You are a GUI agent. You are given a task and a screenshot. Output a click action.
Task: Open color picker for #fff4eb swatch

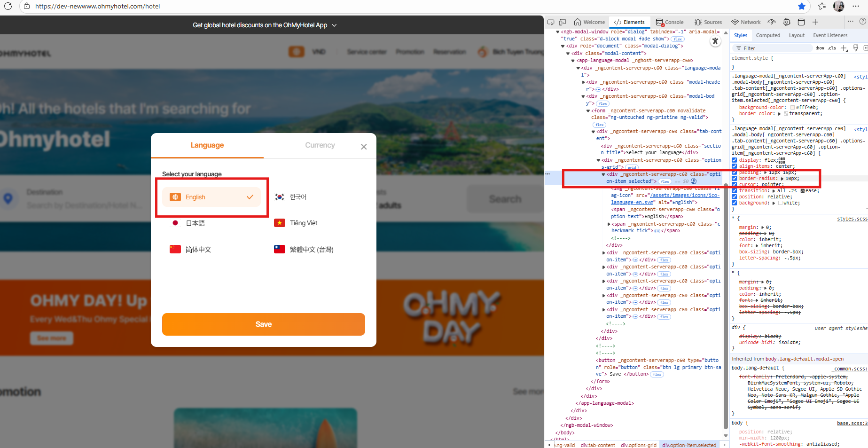coord(793,108)
